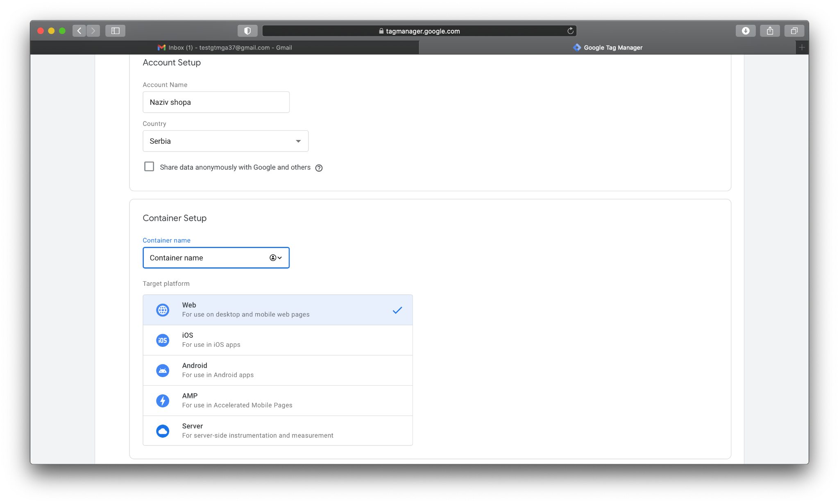Click the iOS platform icon

click(x=163, y=340)
